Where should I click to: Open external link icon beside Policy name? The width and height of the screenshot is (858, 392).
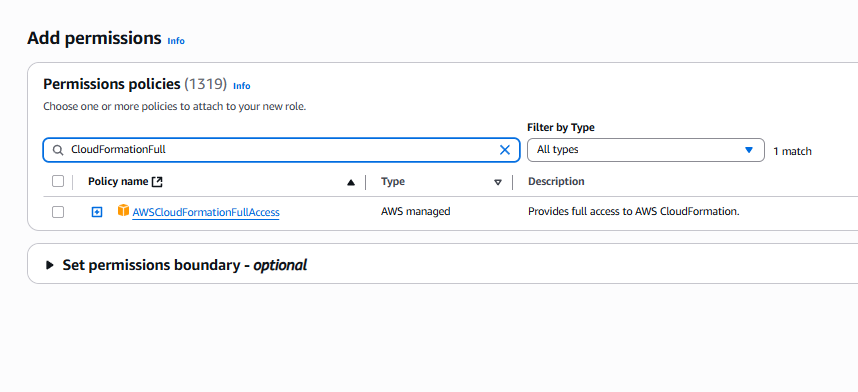(157, 181)
